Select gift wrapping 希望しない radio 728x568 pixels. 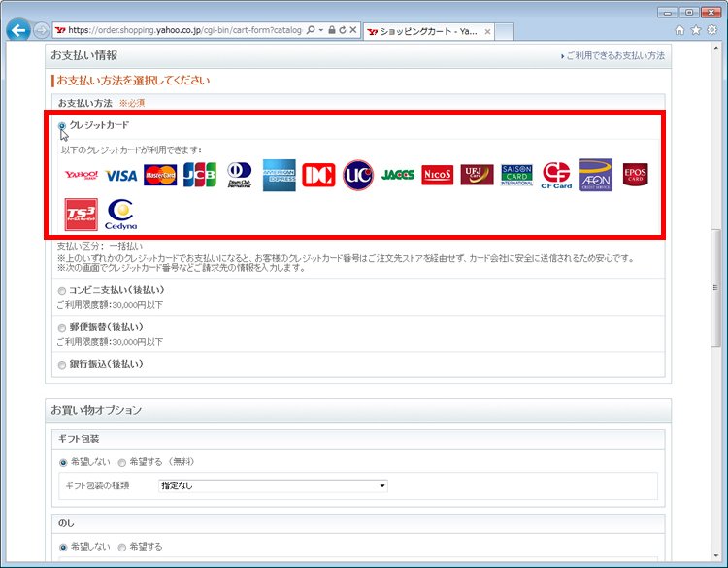[x=63, y=462]
